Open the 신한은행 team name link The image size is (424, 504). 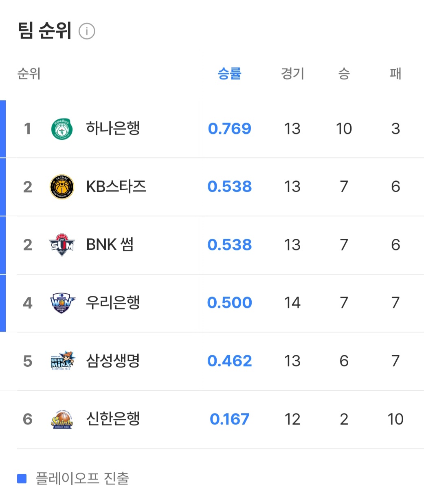[113, 419]
